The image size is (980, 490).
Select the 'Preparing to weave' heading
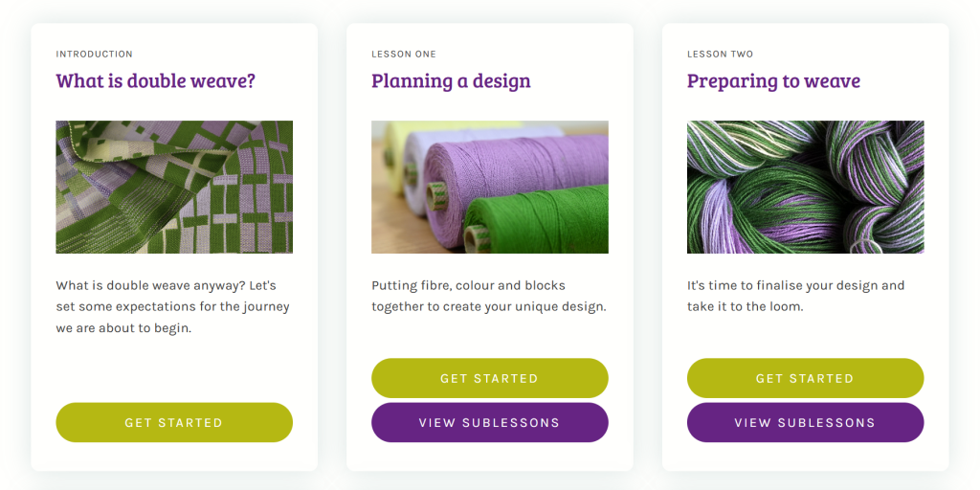[x=773, y=81]
